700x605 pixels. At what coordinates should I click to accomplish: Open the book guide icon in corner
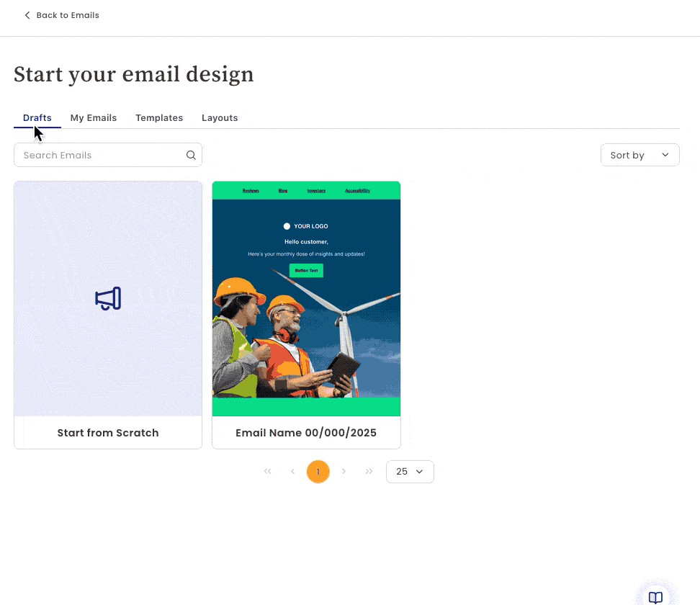(655, 597)
